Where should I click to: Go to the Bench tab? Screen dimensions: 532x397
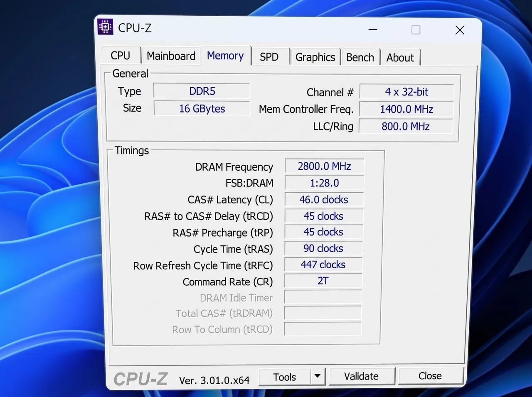click(360, 58)
